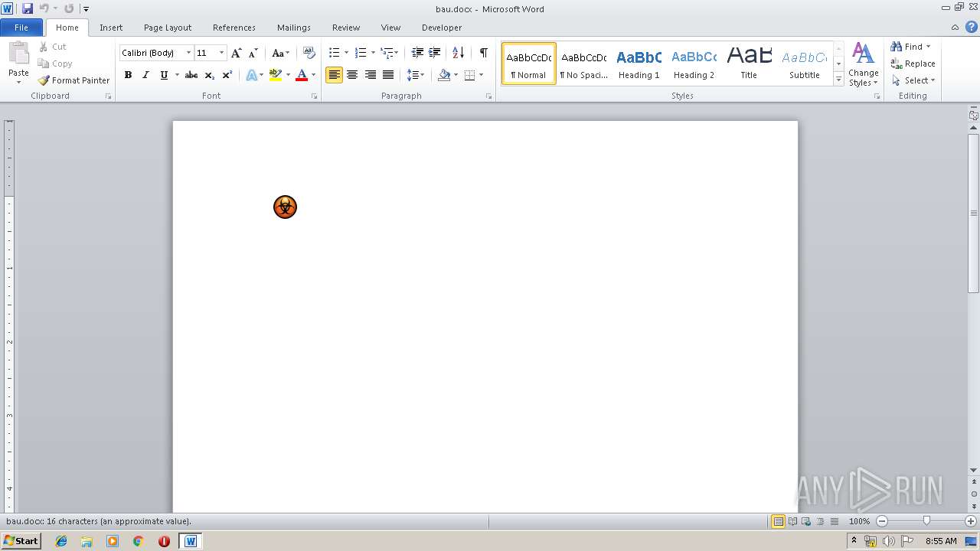
Task: Click the Undo icon in title bar
Action: pyautogui.click(x=44, y=8)
